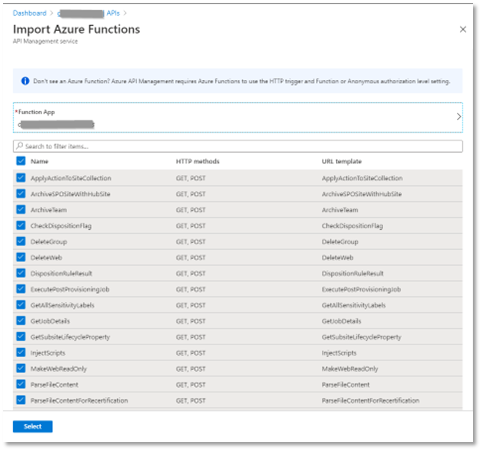Viewport: 482px width, 451px height.
Task: Click ParseFileContentForRecertification name text
Action: pyautogui.click(x=79, y=401)
